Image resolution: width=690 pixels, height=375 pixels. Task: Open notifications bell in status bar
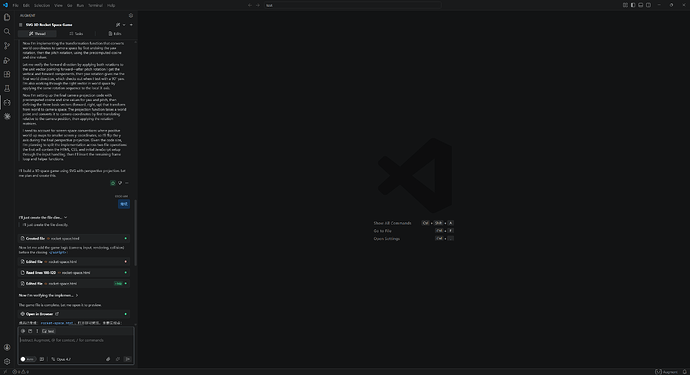[684, 371]
